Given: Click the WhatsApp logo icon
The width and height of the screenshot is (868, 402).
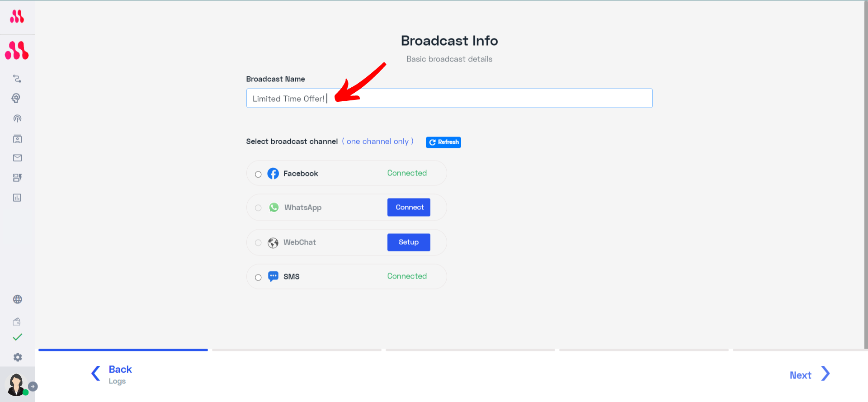Looking at the screenshot, I should (274, 208).
